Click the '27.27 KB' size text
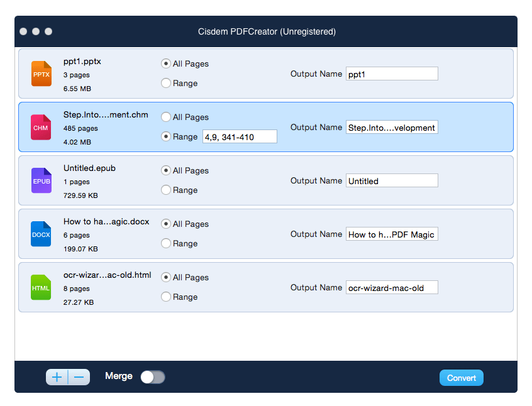The width and height of the screenshot is (532, 406). pos(79,302)
